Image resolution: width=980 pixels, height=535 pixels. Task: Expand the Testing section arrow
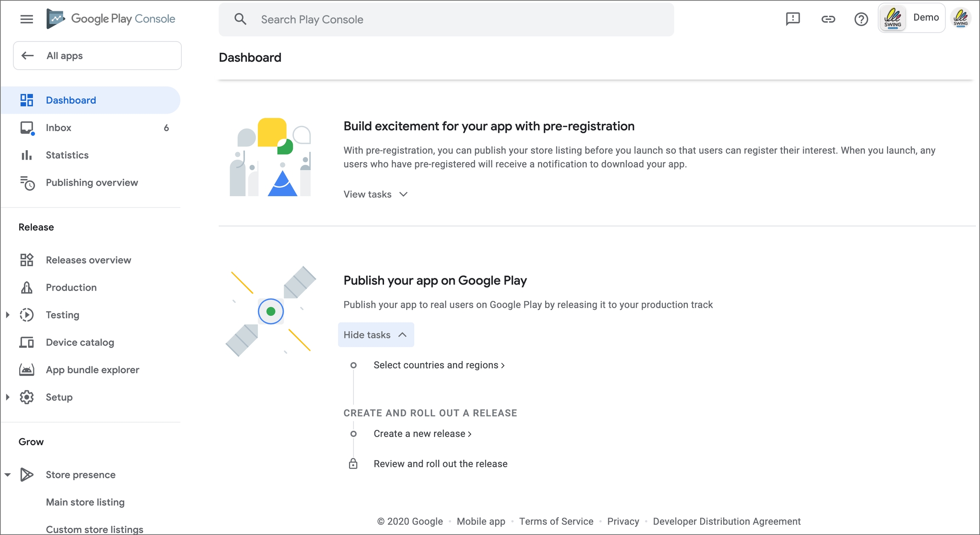click(8, 315)
